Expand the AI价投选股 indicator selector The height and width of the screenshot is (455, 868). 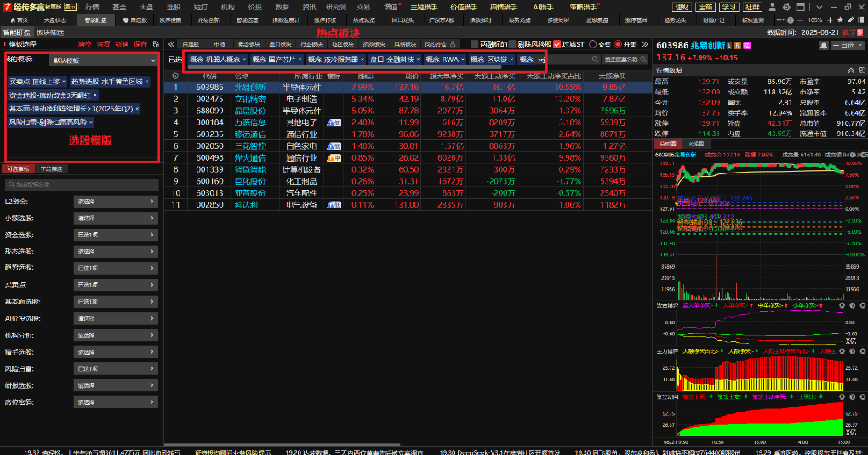116,318
